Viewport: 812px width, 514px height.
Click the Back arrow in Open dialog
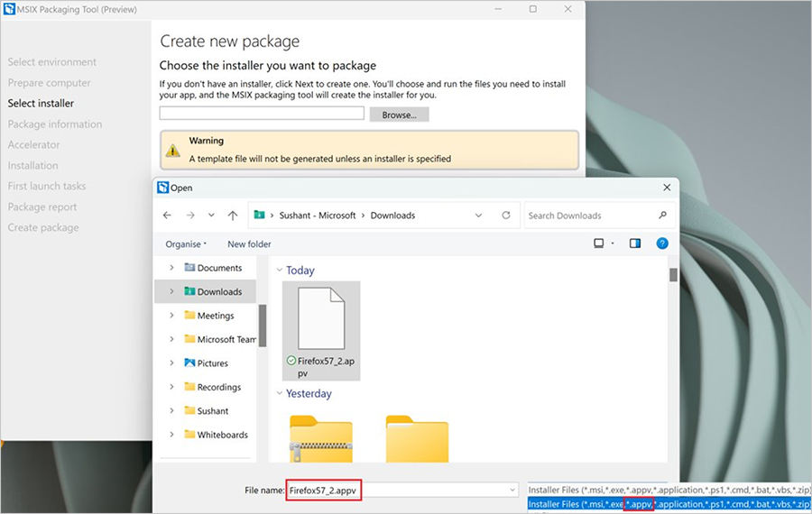pyautogui.click(x=167, y=216)
